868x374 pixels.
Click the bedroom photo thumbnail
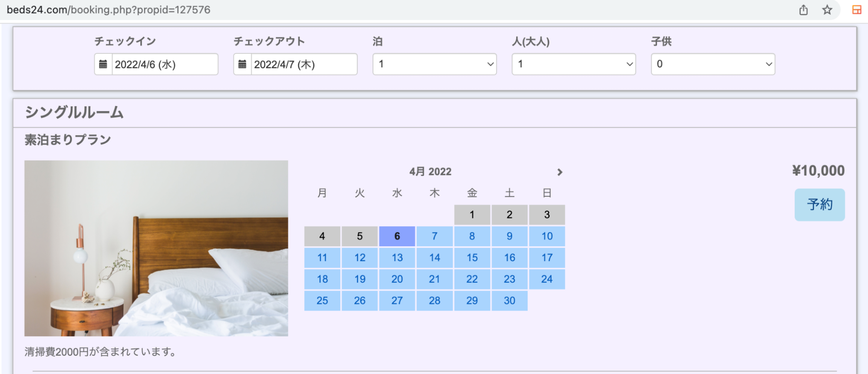point(156,248)
